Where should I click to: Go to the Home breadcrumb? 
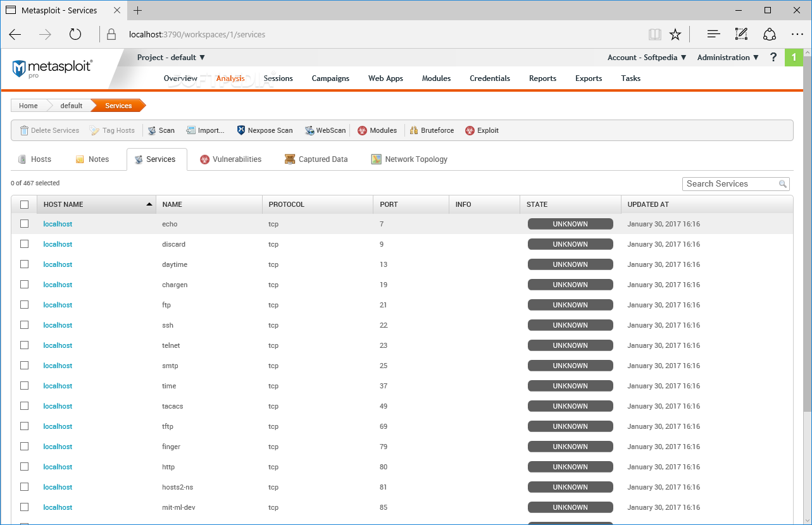click(28, 106)
